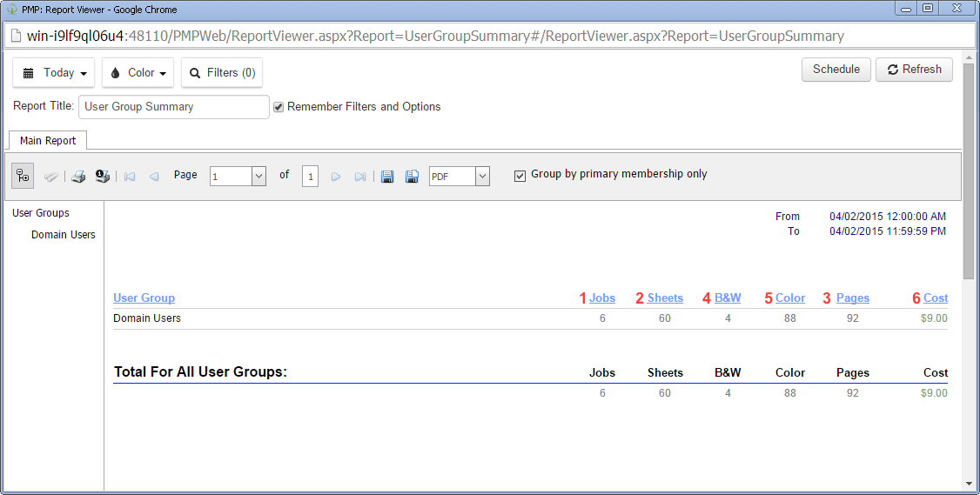
Task: Switch to the Main Report tab
Action: click(48, 141)
